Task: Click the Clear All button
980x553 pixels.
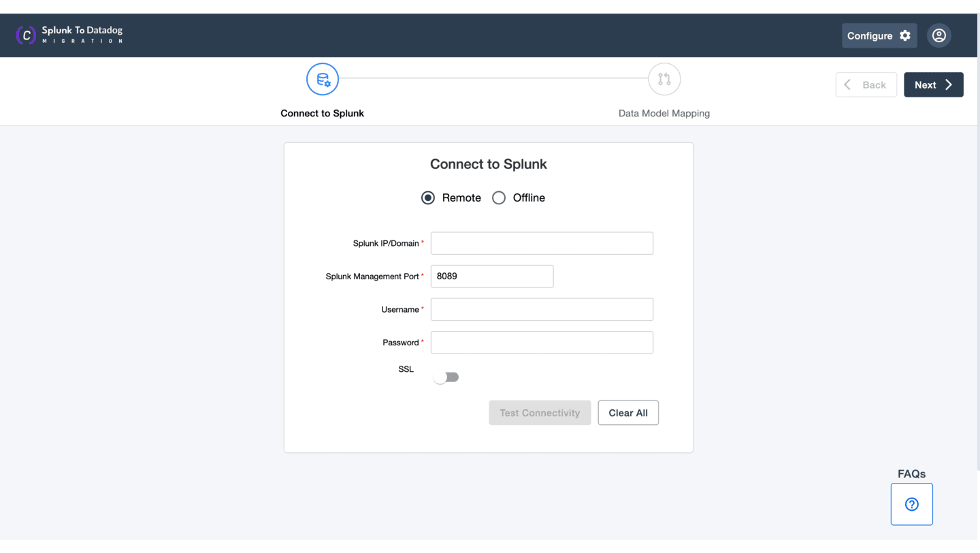Action: 628,413
